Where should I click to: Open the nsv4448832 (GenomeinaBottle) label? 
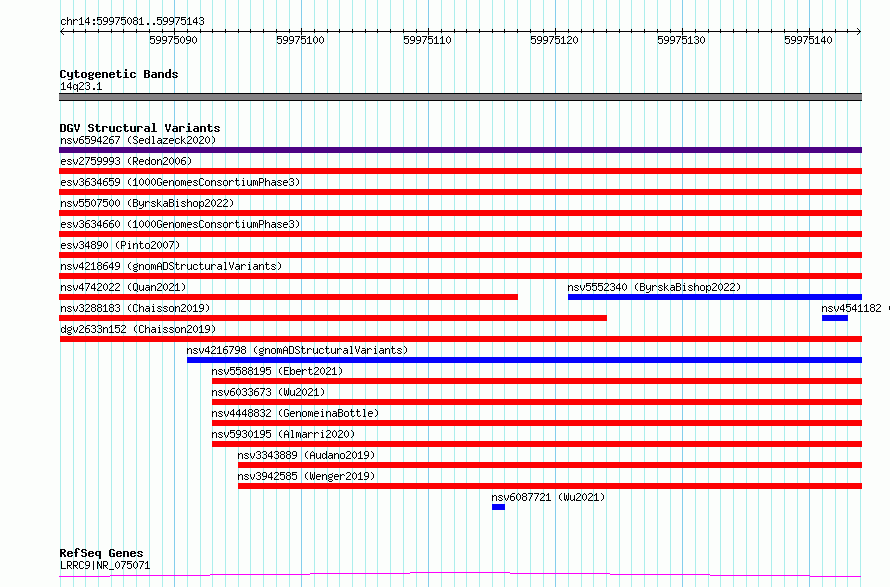pos(295,413)
